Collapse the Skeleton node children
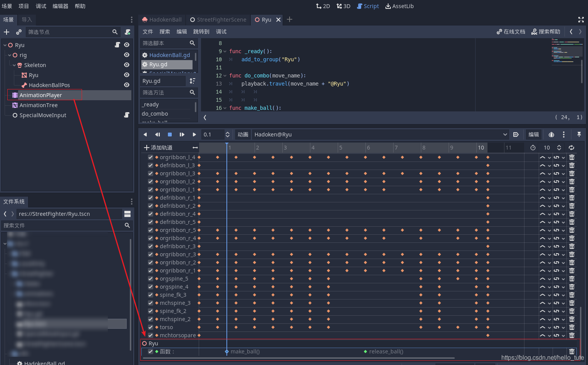 coord(14,65)
